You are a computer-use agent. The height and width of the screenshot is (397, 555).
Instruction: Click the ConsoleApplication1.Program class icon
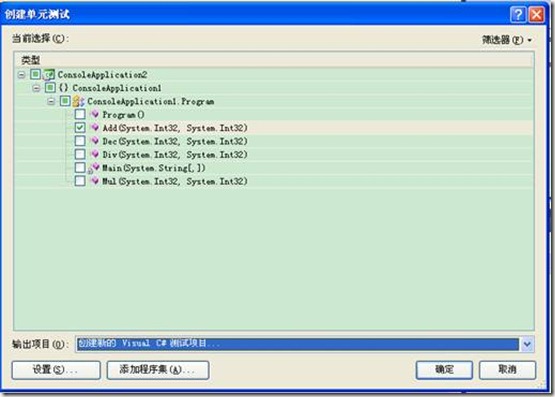(78, 102)
